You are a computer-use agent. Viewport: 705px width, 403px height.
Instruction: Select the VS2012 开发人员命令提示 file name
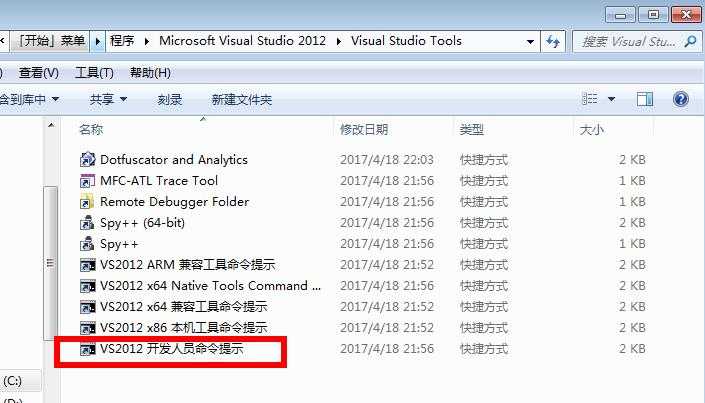172,349
